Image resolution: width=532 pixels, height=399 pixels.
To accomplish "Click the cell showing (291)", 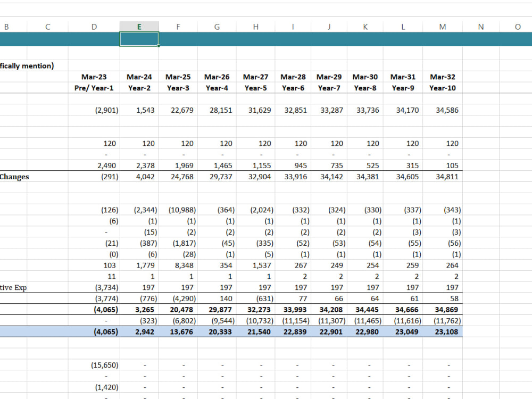I will pos(94,177).
